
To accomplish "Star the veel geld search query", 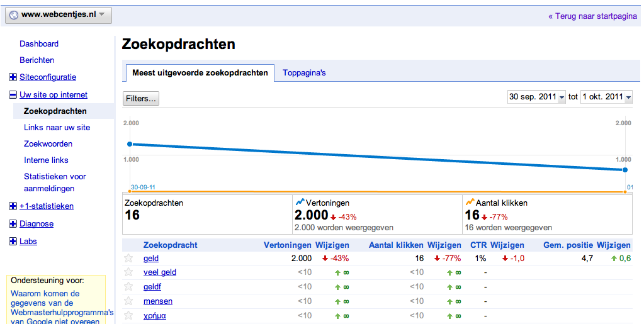I will click(x=128, y=272).
